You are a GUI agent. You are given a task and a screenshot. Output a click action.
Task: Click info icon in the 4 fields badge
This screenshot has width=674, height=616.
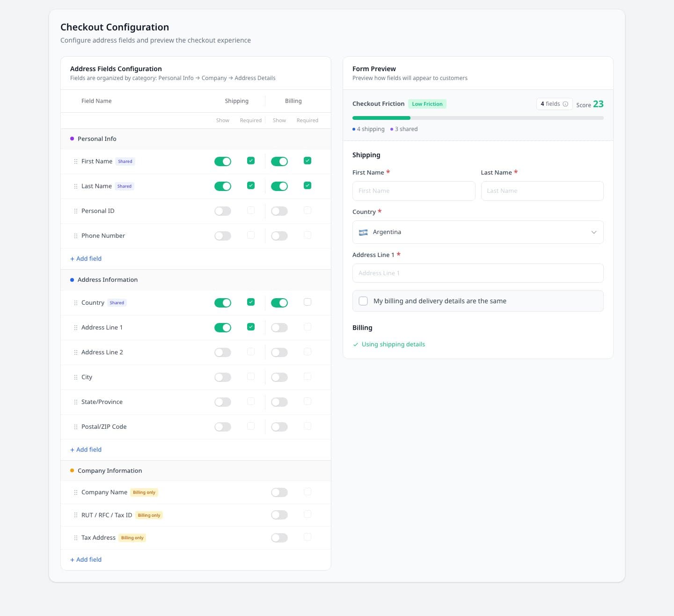[x=565, y=104]
